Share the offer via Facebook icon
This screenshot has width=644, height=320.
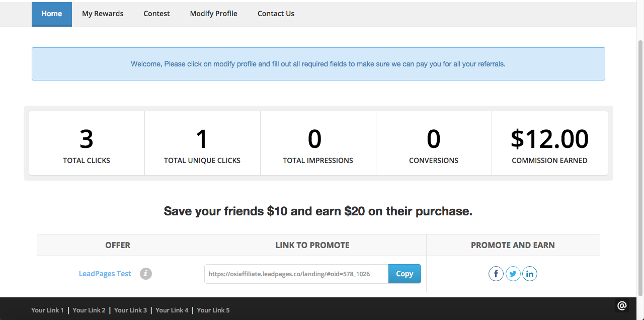(496, 274)
